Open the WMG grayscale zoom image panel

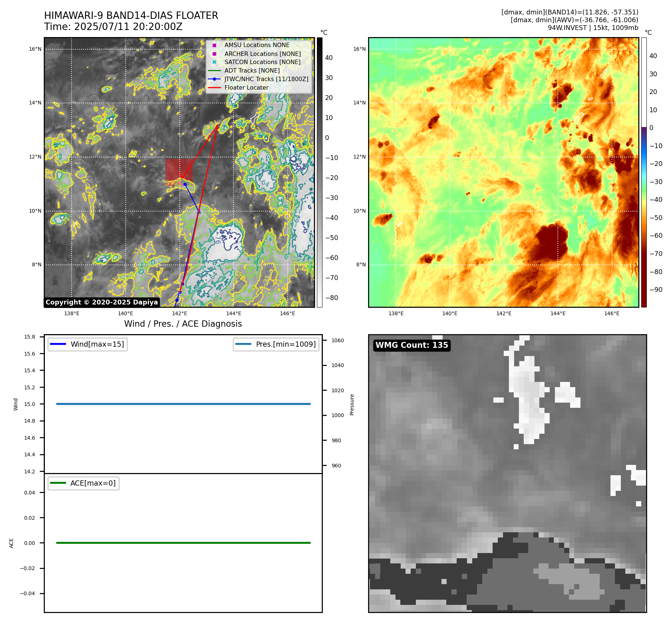click(507, 473)
